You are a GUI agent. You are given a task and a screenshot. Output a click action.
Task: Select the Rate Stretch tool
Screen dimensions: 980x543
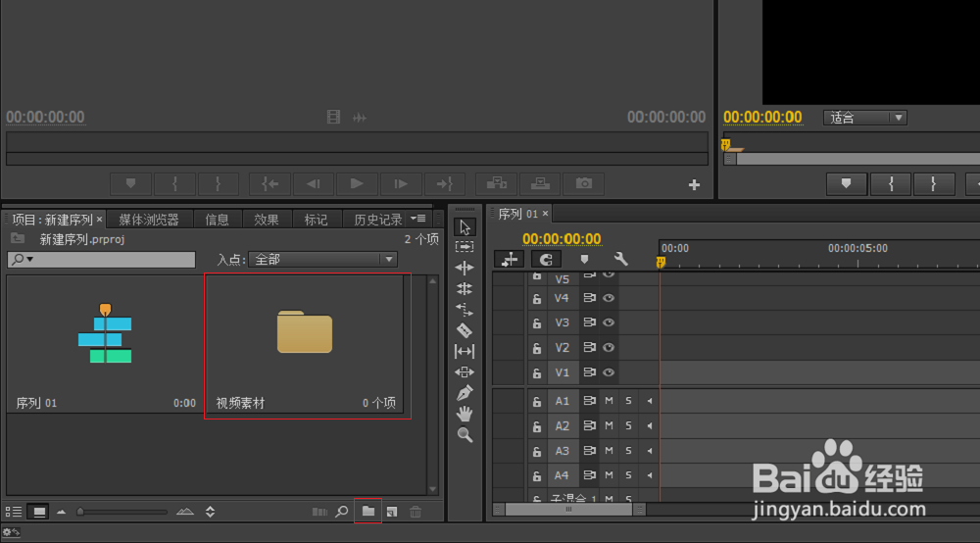pyautogui.click(x=465, y=310)
